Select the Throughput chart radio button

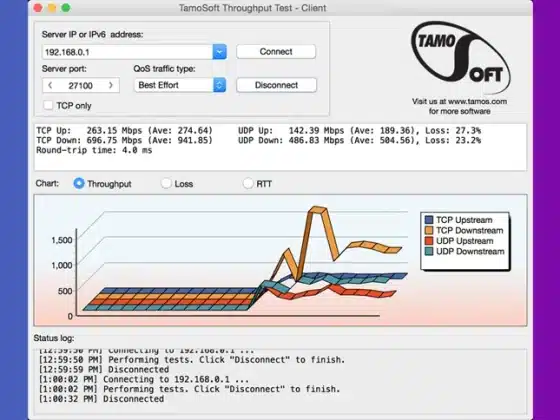click(x=79, y=184)
